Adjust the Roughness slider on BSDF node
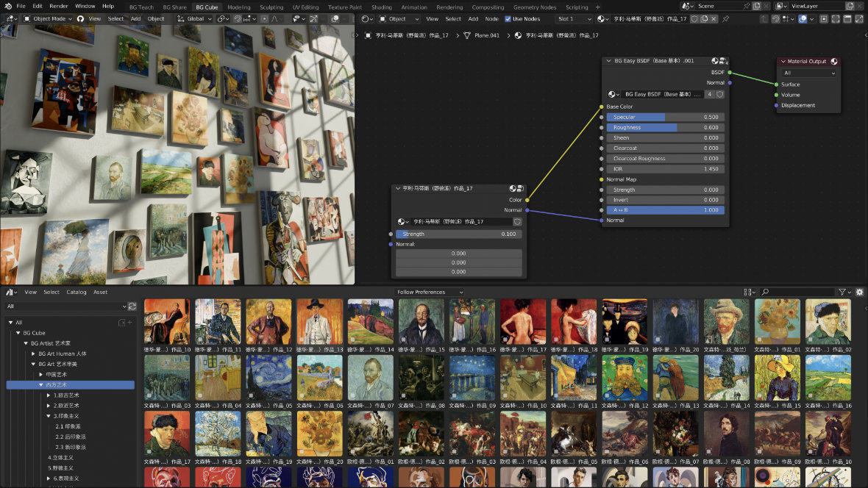The height and width of the screenshot is (488, 868). (666, 127)
